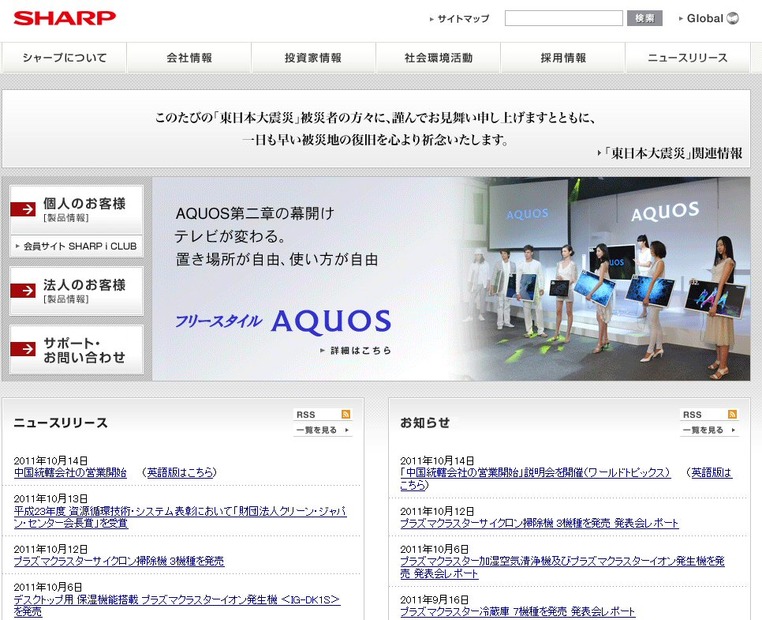Click the RSS label in ニュースリリース section
Viewport: 762px width, 620px height.
306,414
